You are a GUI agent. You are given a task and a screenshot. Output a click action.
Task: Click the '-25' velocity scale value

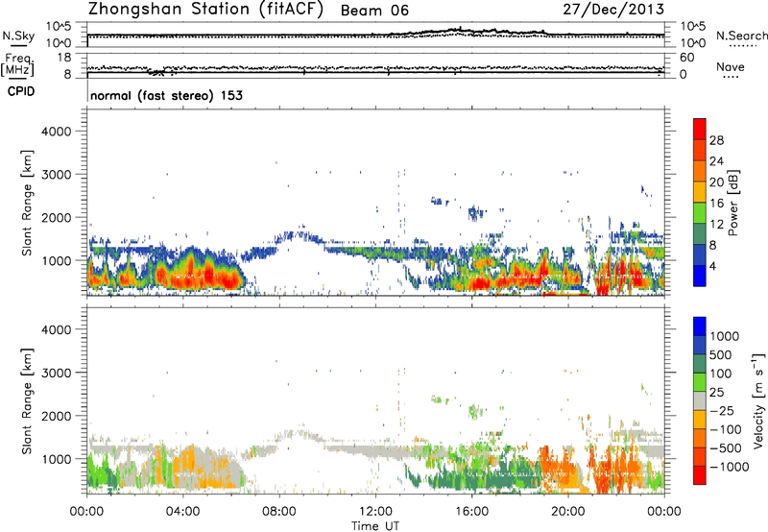[723, 410]
